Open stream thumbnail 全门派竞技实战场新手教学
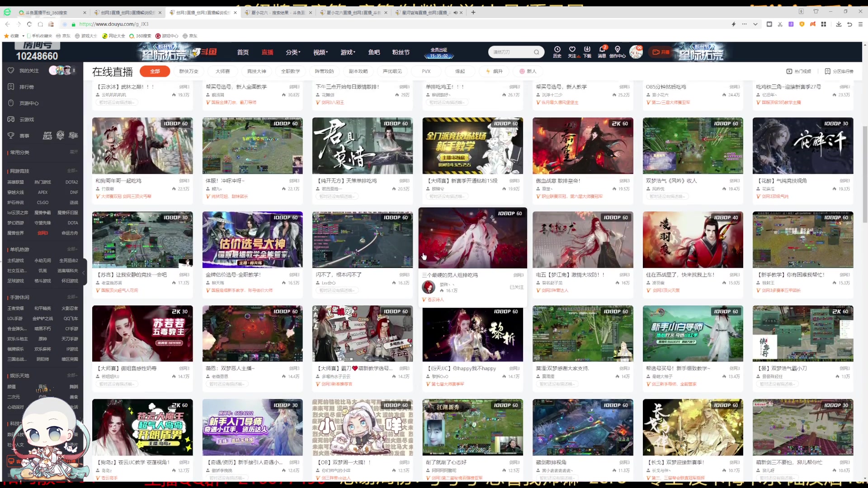The width and height of the screenshot is (868, 488). pos(472,145)
